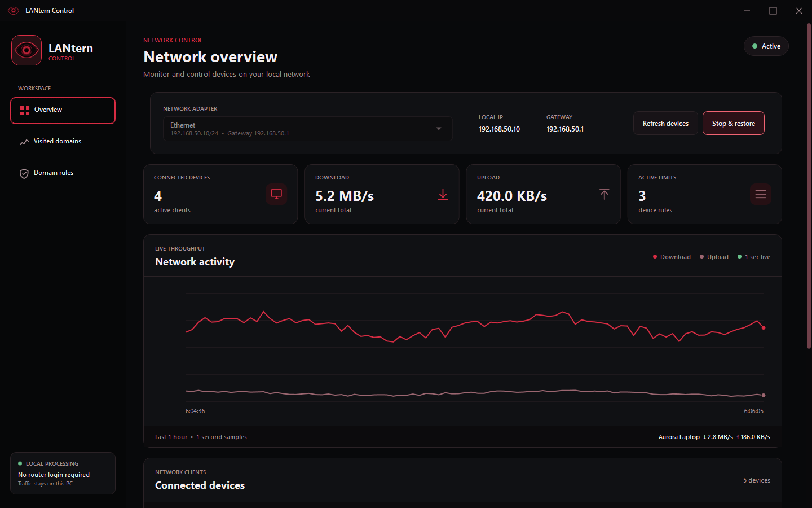This screenshot has height=508, width=812.
Task: Open Domain rules section
Action: coord(63,173)
